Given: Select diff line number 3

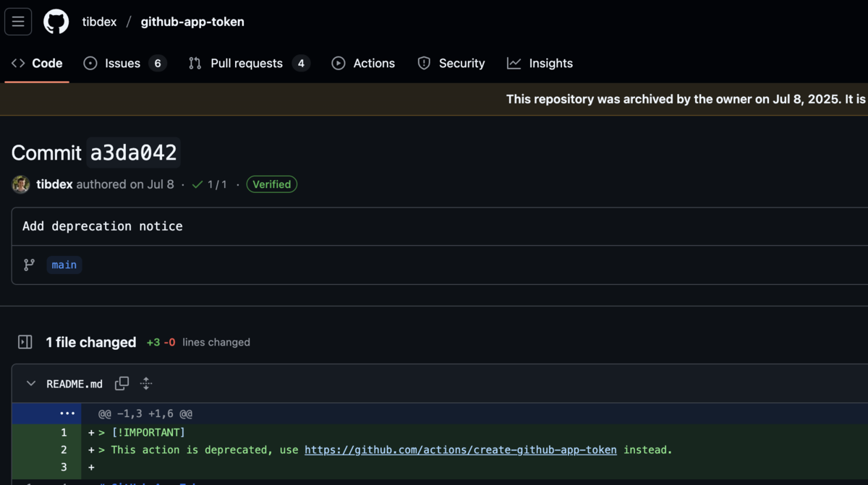Looking at the screenshot, I should point(64,467).
